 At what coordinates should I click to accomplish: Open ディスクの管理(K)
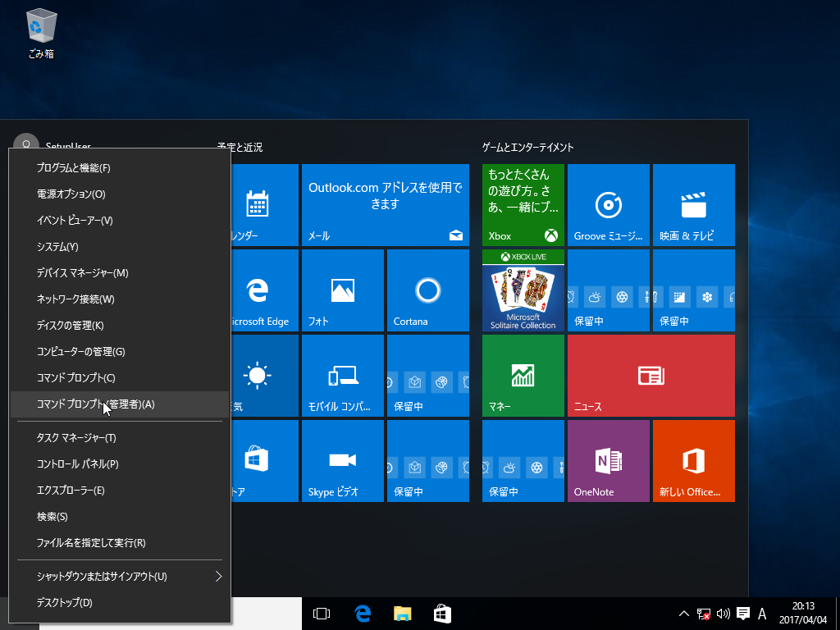tap(120, 326)
